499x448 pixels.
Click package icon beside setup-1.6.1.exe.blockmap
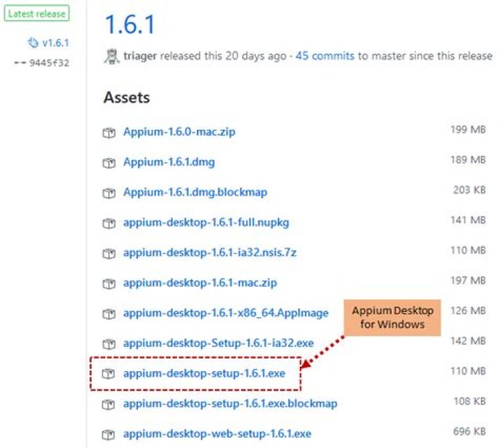tap(108, 404)
